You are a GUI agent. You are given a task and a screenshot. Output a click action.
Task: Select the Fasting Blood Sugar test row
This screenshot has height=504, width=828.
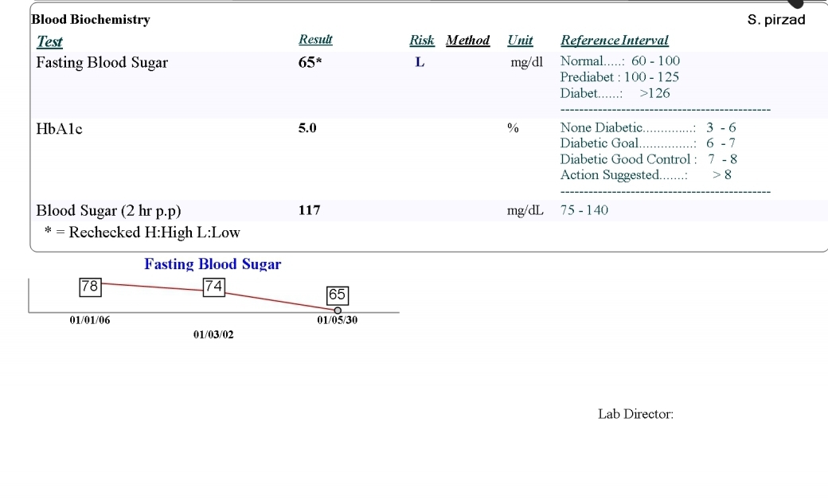coord(102,63)
